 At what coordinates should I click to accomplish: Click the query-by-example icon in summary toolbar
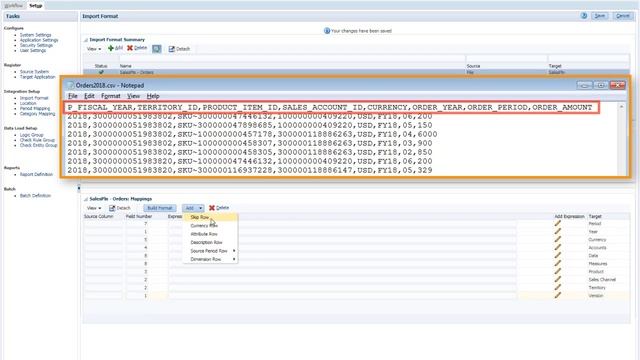click(x=157, y=49)
